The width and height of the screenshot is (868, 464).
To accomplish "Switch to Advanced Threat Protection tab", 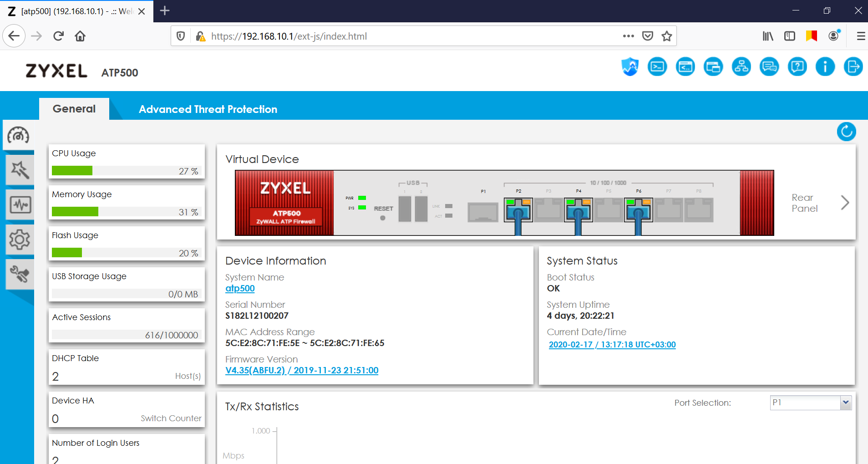I will (x=208, y=109).
